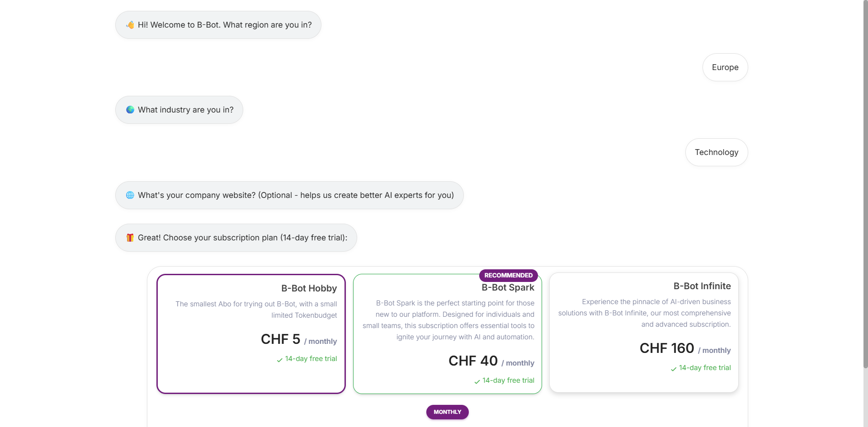Expand the B-Bot Infinite plan details
Image resolution: width=868 pixels, height=427 pixels.
coord(645,313)
